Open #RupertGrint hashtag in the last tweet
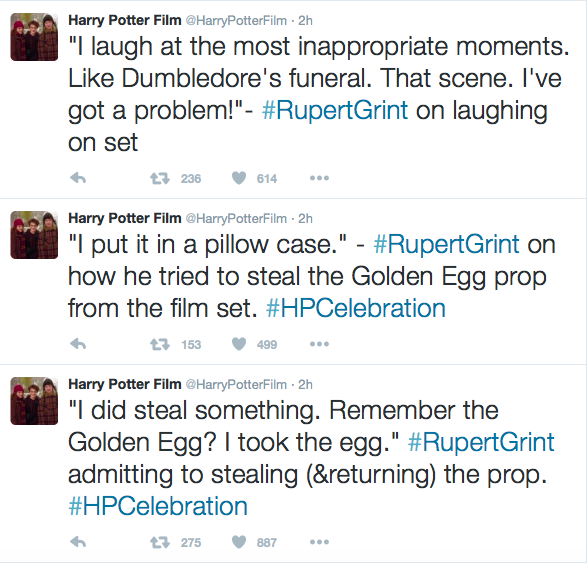Screen dimensions: 587x563 coord(481,442)
